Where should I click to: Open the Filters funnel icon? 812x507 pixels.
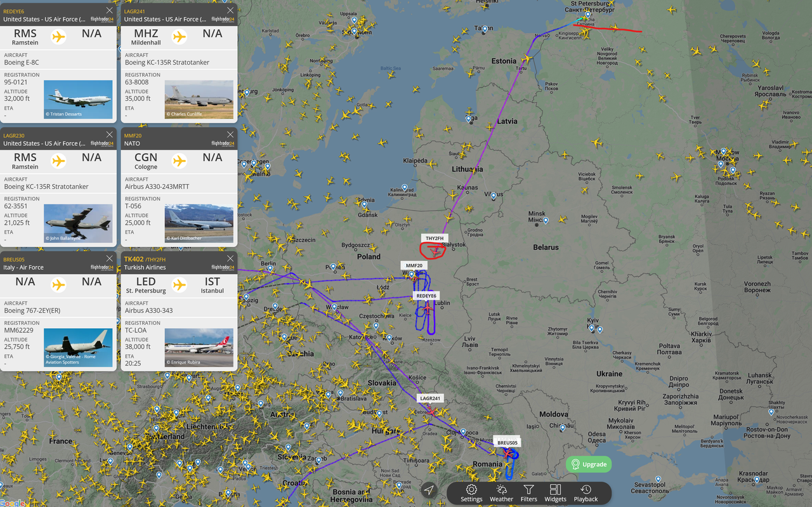click(528, 493)
